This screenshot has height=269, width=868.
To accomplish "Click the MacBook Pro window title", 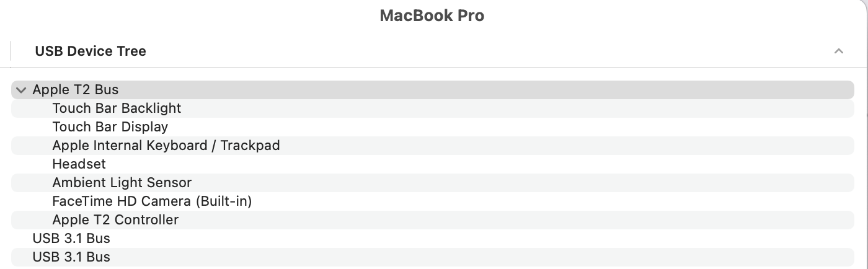I will pos(432,16).
